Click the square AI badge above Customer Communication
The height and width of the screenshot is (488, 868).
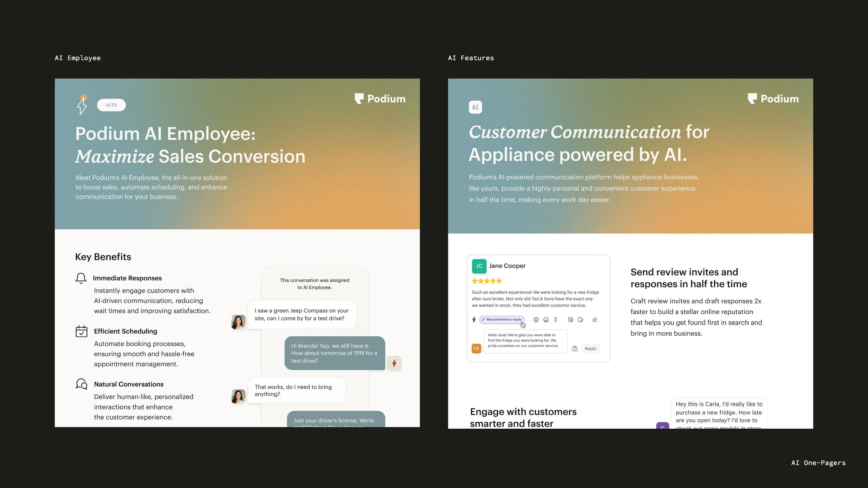pyautogui.click(x=475, y=107)
